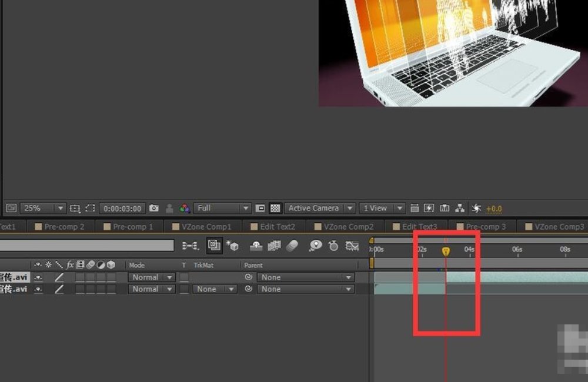
Task: Click the reset exposure icon
Action: pos(476,208)
